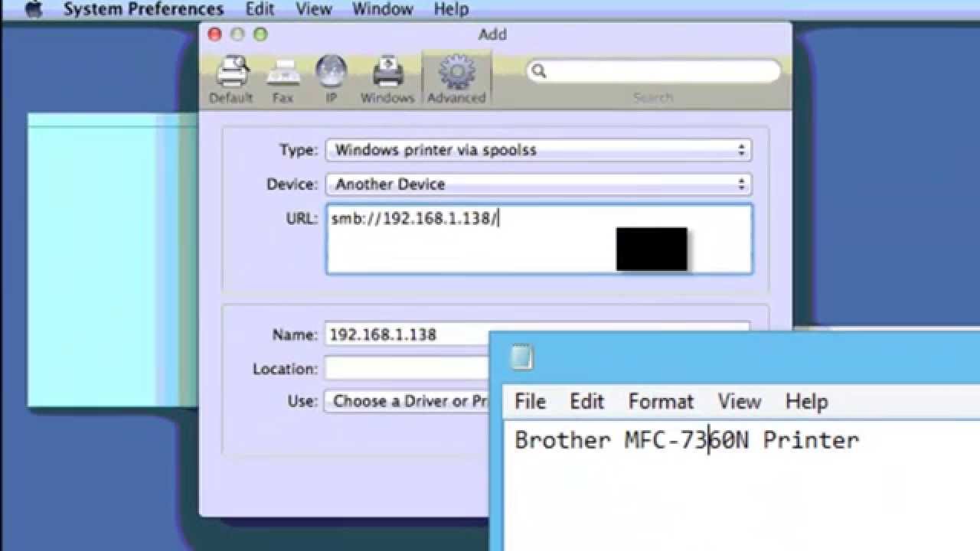Close the Add window with red button
Image resolution: width=980 pixels, height=551 pixels.
point(215,34)
